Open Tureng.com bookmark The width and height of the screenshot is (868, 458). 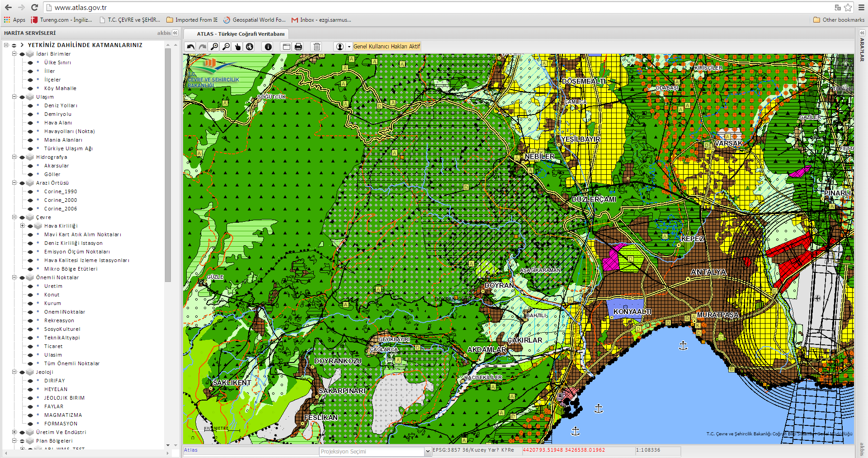(61, 20)
